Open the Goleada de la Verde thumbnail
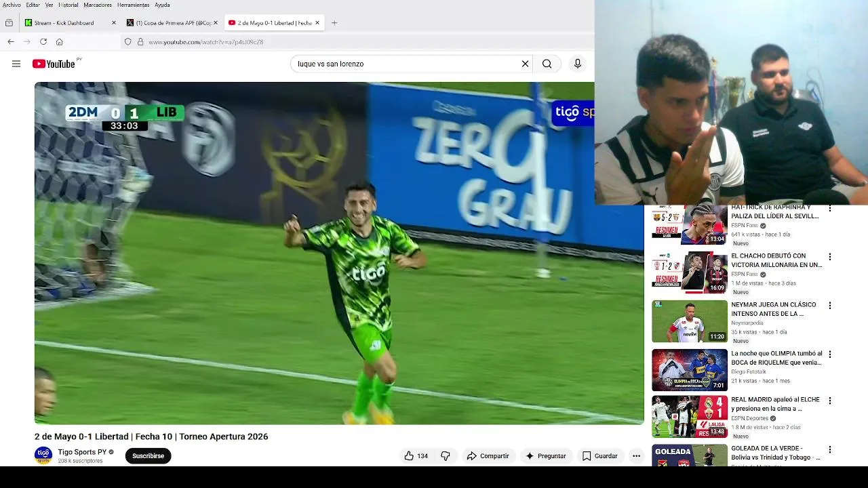Screen dimensions: 868x488 click(690, 455)
